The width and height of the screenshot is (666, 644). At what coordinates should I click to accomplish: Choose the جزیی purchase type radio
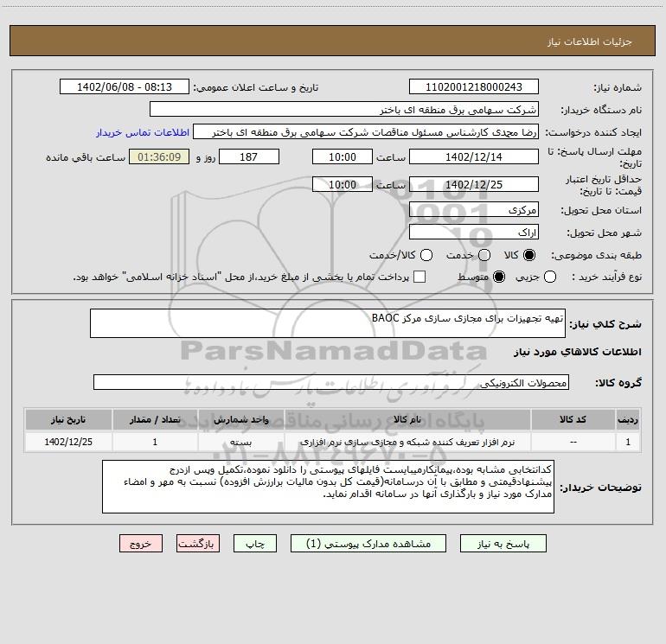point(550,277)
